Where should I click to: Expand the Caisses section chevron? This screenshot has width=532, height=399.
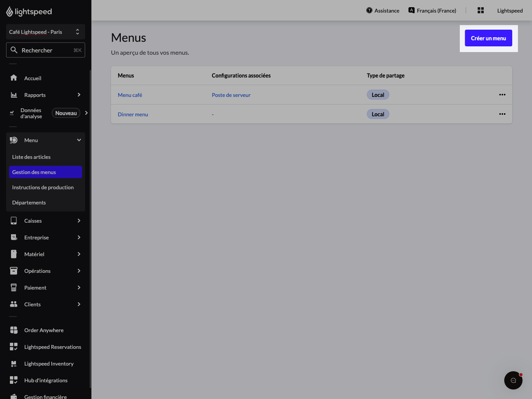pos(79,221)
